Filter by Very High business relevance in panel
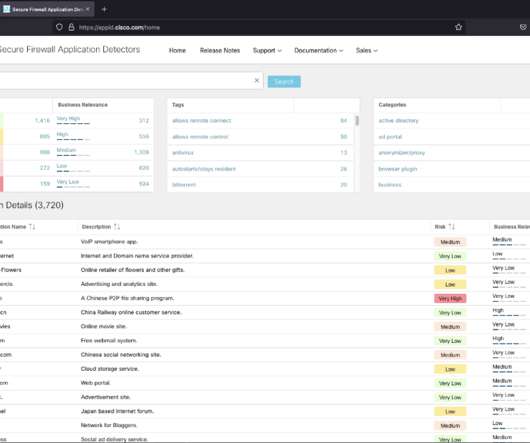 (x=68, y=119)
